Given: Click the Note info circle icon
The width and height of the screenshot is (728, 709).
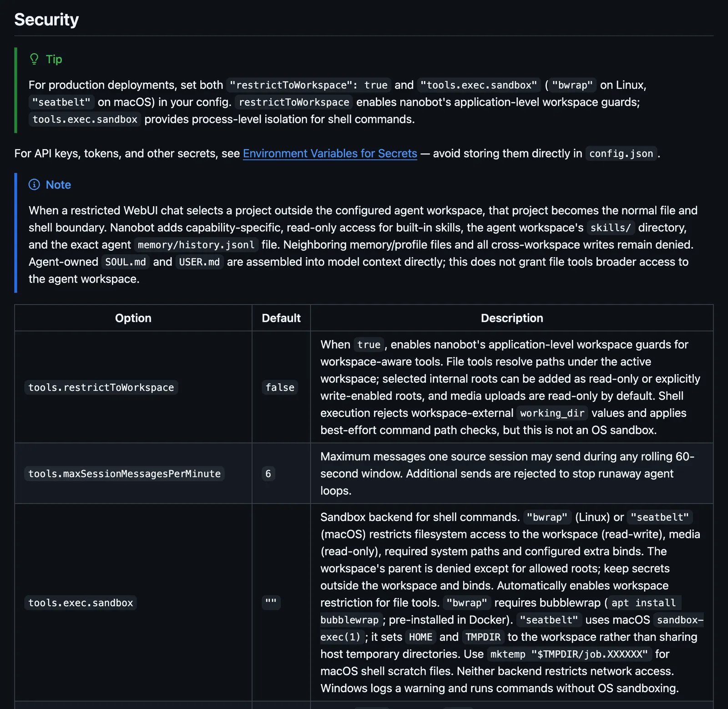Looking at the screenshot, I should (34, 184).
